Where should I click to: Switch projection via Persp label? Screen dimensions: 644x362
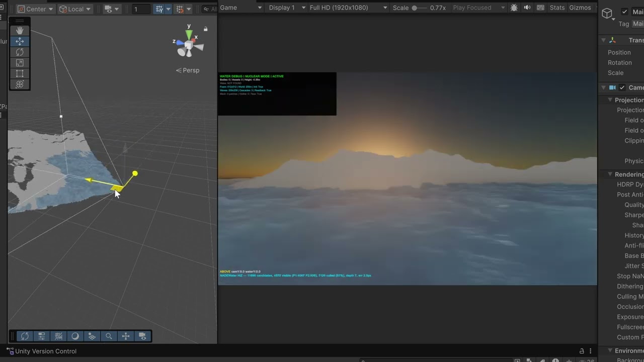[188, 70]
